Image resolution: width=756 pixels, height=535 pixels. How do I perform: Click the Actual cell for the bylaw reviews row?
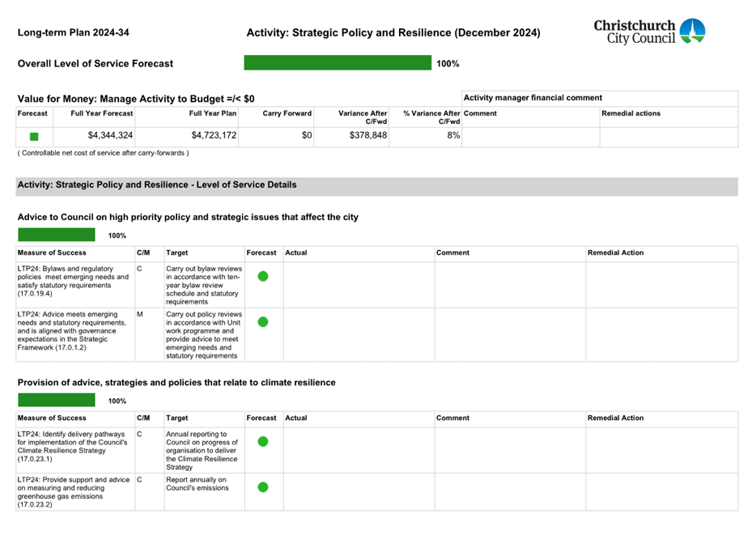click(357, 285)
